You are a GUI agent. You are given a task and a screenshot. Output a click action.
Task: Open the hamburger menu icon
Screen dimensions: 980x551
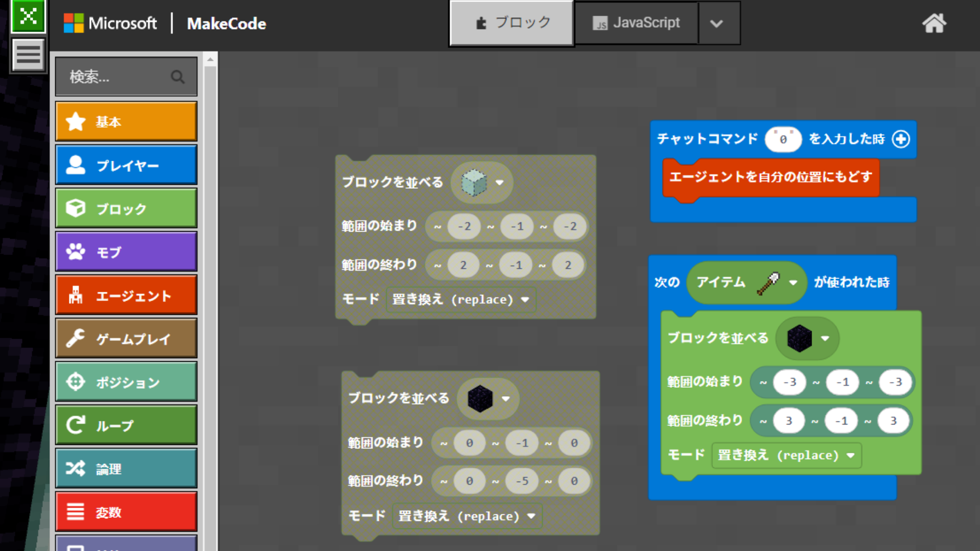click(28, 54)
